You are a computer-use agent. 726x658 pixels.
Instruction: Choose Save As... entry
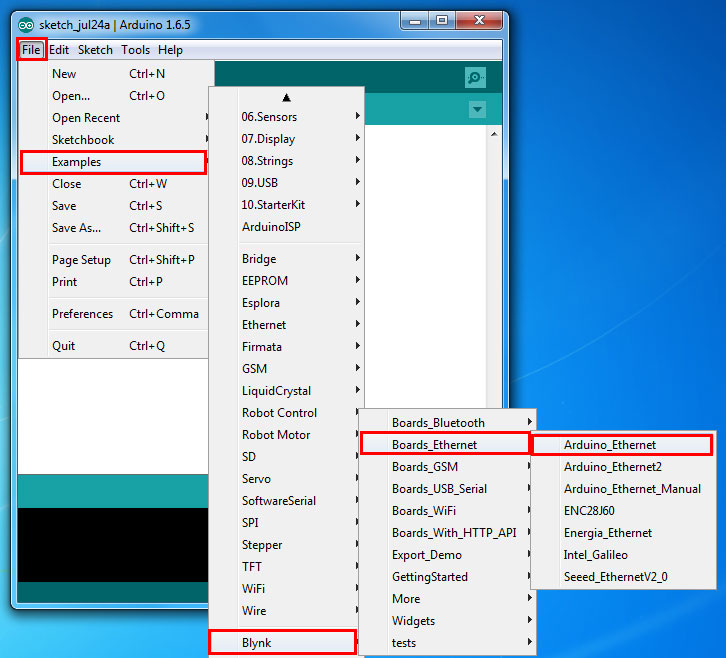(113, 228)
